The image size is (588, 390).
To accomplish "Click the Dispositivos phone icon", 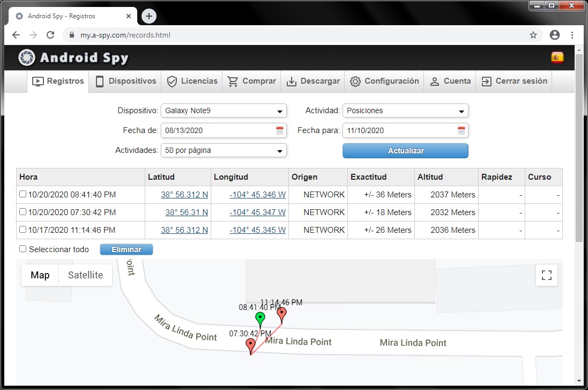I will [99, 82].
